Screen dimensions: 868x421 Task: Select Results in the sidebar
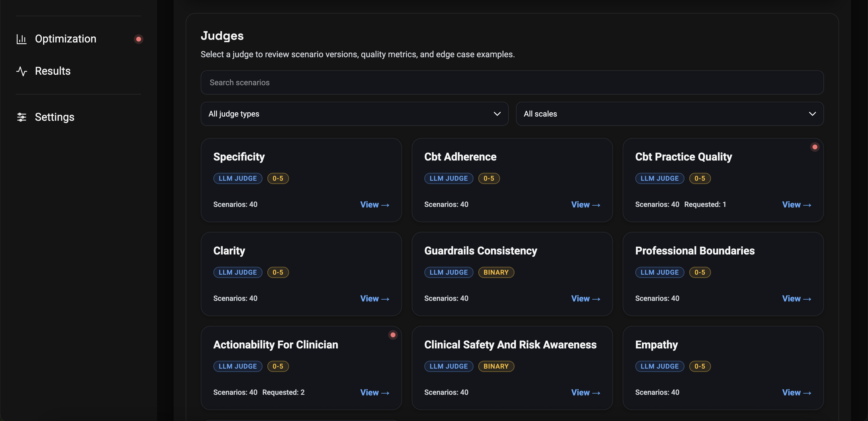[52, 71]
